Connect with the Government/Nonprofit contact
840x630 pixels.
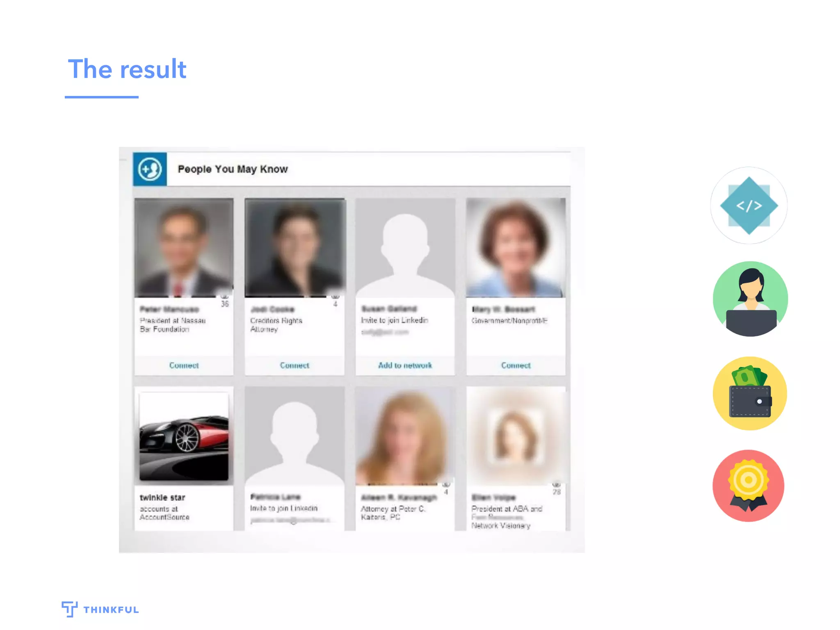(x=516, y=365)
